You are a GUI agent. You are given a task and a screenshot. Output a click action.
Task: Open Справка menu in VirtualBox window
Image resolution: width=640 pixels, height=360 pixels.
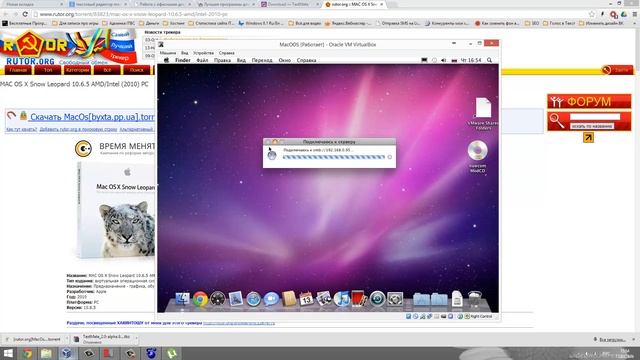[x=227, y=53]
